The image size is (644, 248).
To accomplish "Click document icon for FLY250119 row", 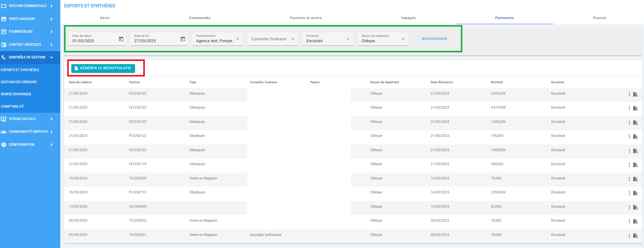I will [635, 165].
